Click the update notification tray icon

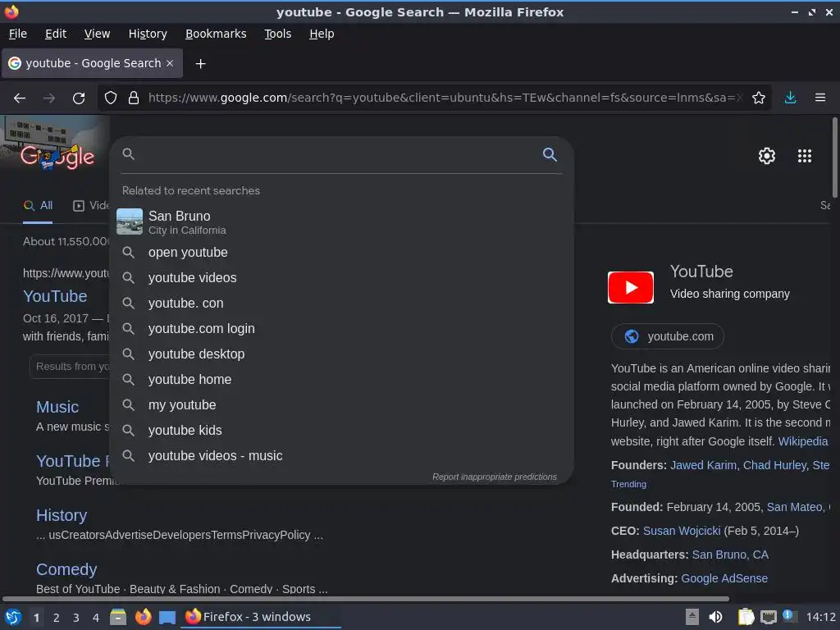(x=788, y=615)
